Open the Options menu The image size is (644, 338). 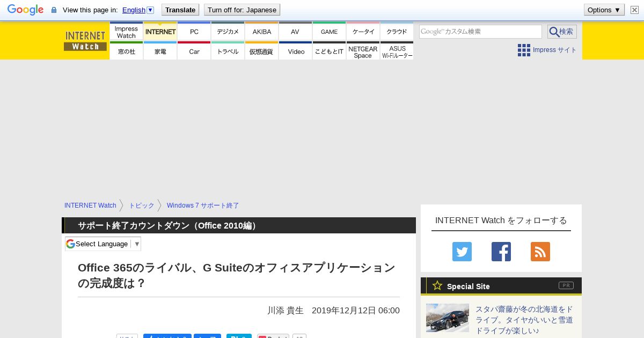pos(604,10)
